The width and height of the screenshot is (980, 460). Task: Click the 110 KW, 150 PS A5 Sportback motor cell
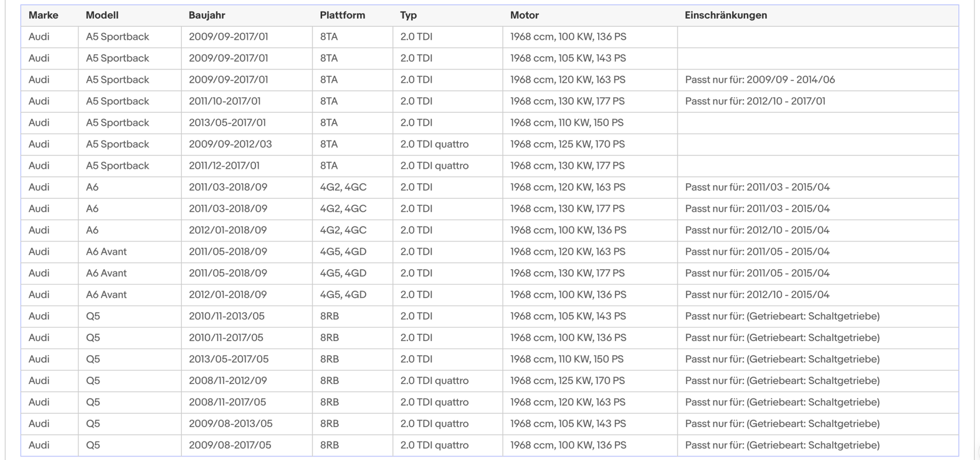(566, 123)
